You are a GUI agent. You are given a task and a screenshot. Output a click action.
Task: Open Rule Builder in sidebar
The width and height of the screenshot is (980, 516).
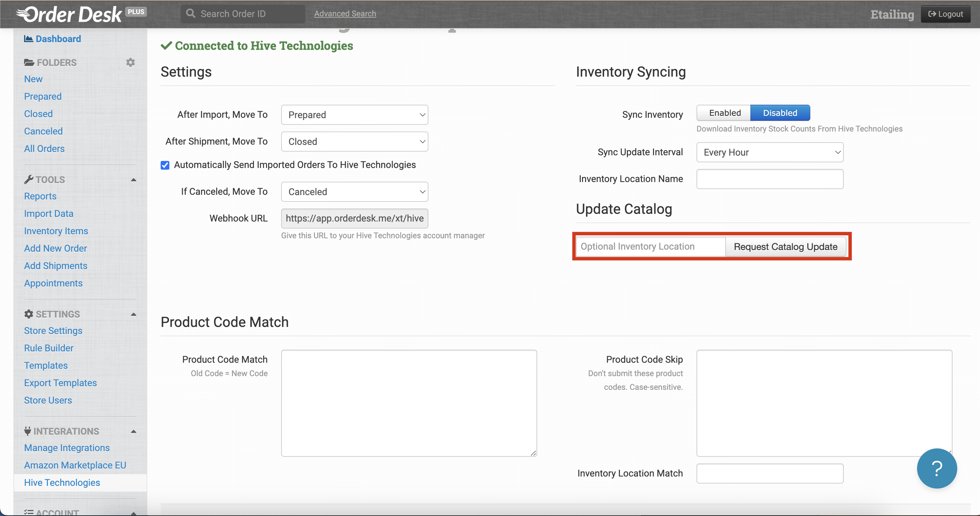49,348
